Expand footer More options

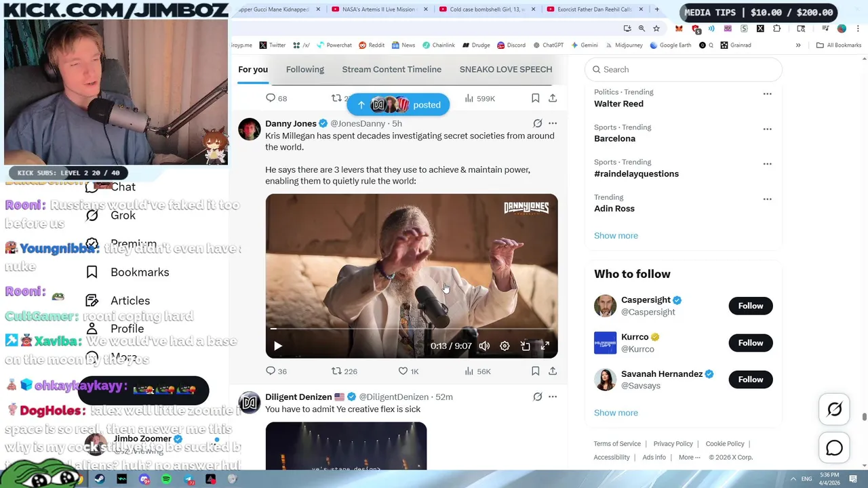coord(689,457)
